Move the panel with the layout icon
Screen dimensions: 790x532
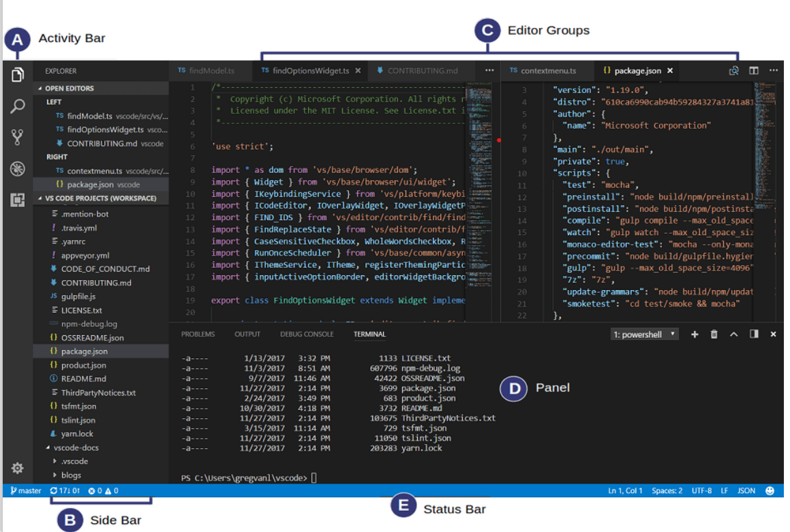pos(754,334)
